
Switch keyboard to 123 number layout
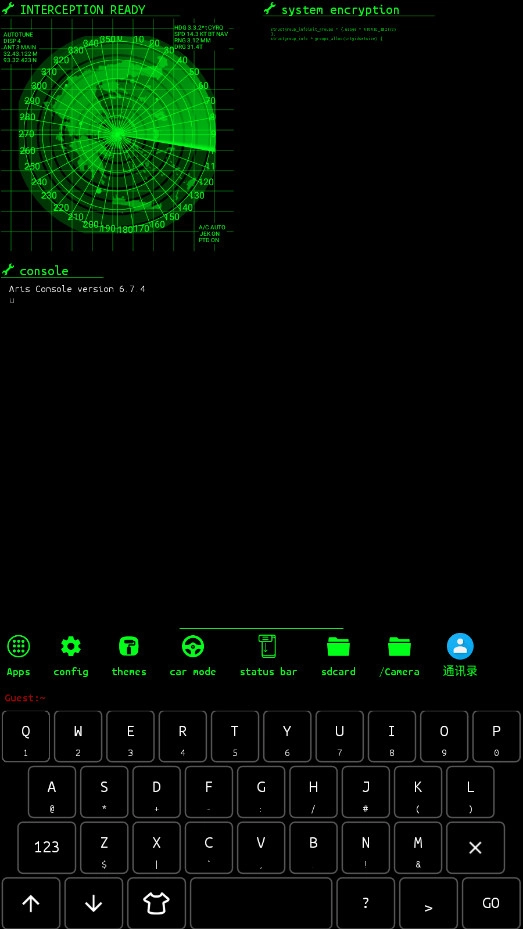pos(47,847)
